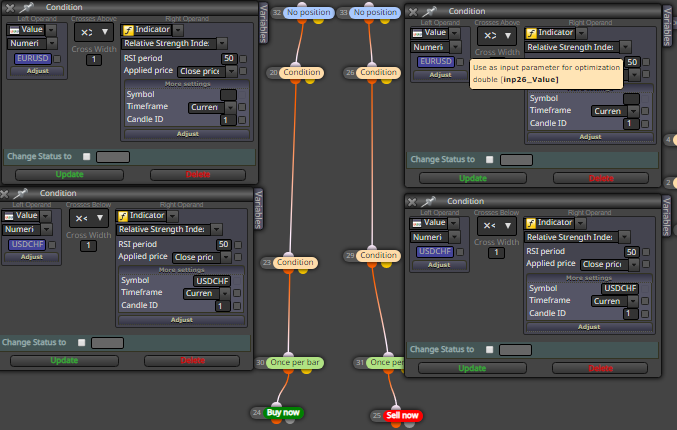Select node 32 No position

309,13
